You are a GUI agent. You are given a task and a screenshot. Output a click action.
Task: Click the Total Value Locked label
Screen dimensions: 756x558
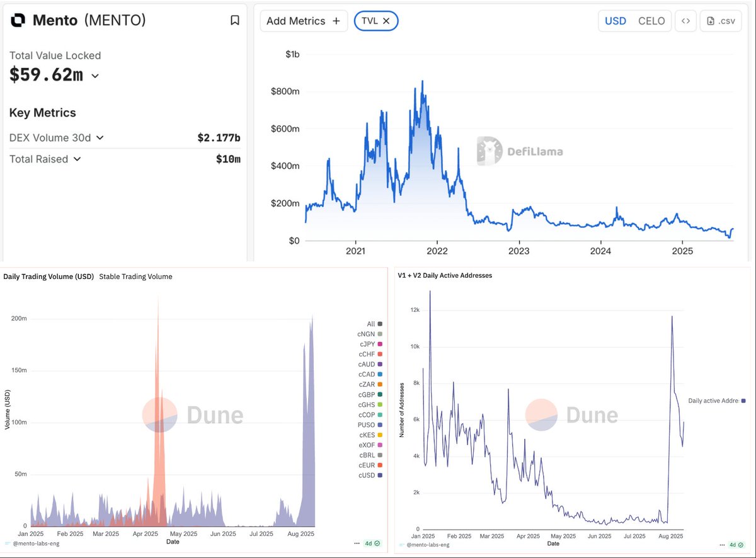coord(55,55)
